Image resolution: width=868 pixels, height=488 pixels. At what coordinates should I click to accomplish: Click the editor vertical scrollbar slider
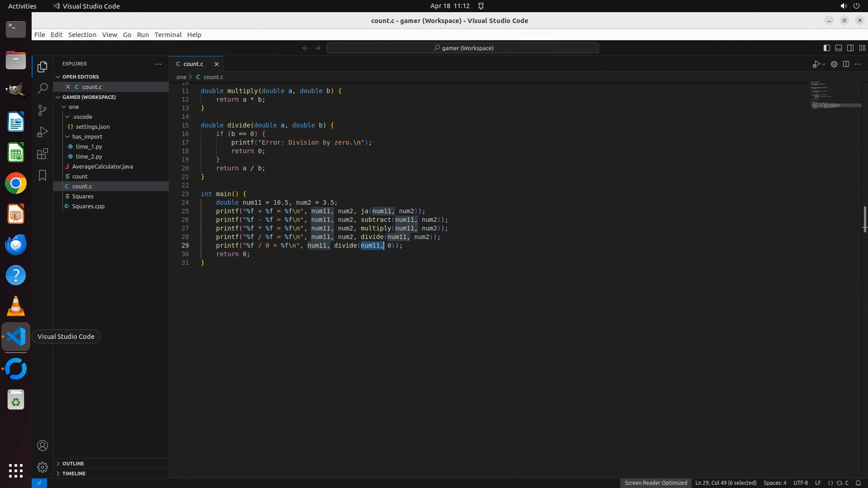pos(864,219)
